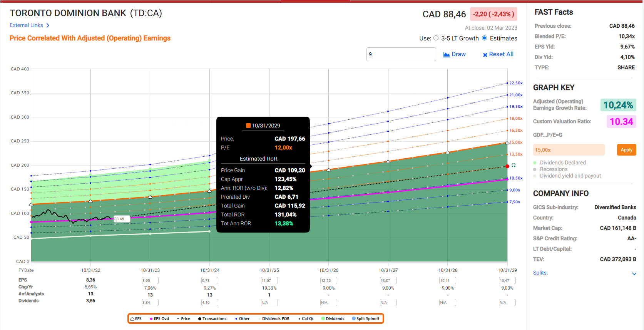Image resolution: width=644 pixels, height=330 pixels.
Task: Click the green refresh icon beside the red marker
Action: pyautogui.click(x=514, y=166)
